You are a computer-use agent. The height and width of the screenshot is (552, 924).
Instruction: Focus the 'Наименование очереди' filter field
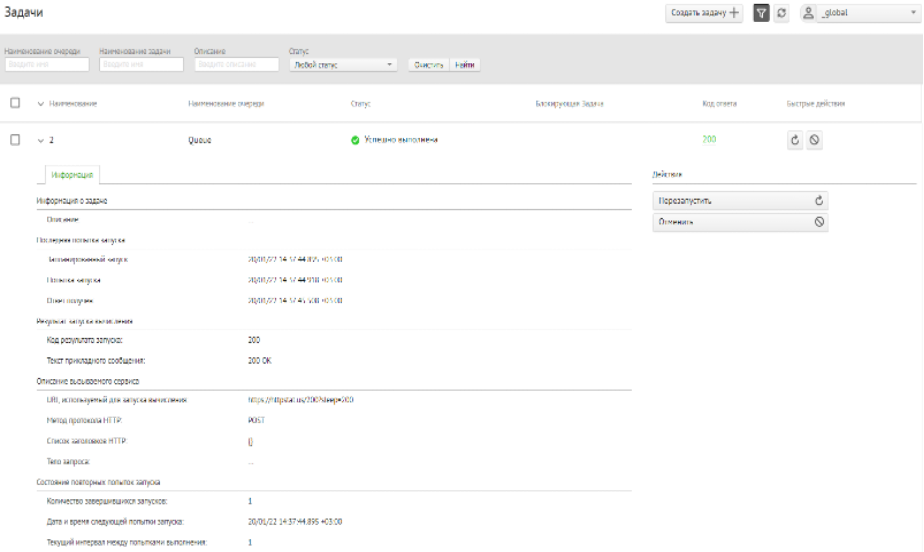point(47,64)
